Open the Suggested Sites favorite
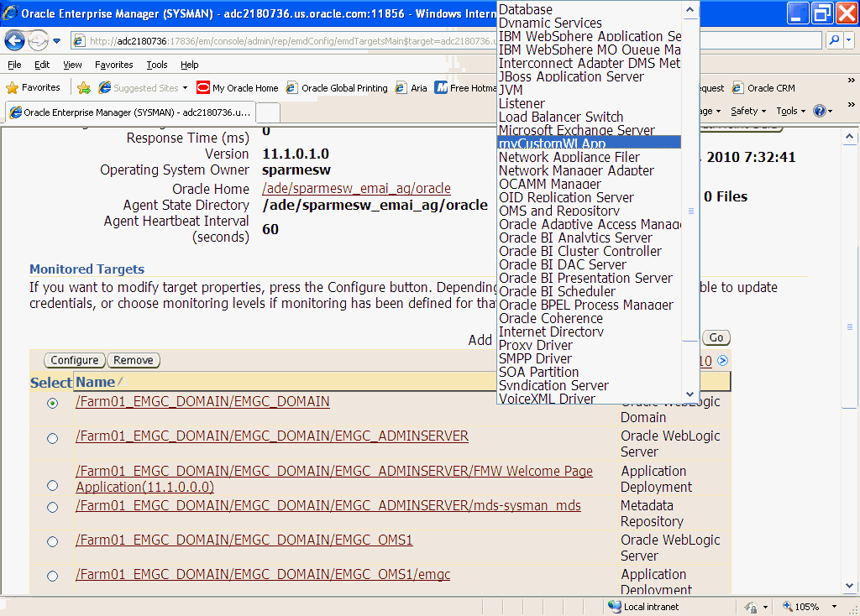The height and width of the screenshot is (616, 860). tap(143, 87)
